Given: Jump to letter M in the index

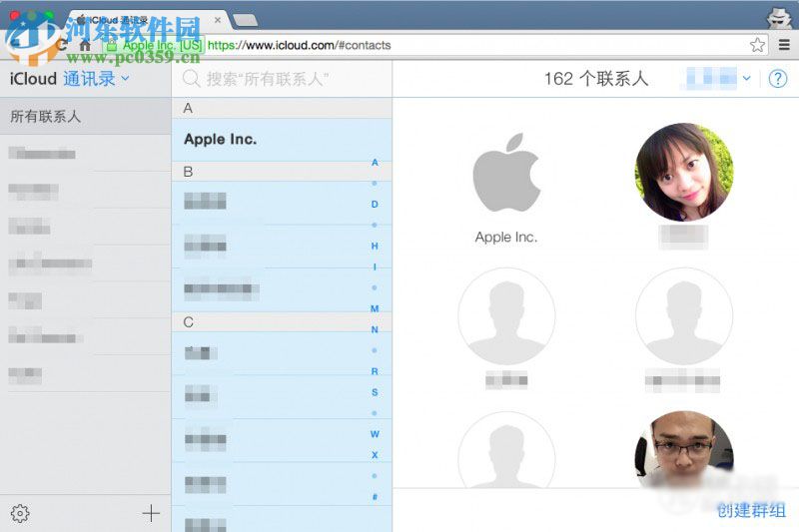Looking at the screenshot, I should coord(375,308).
